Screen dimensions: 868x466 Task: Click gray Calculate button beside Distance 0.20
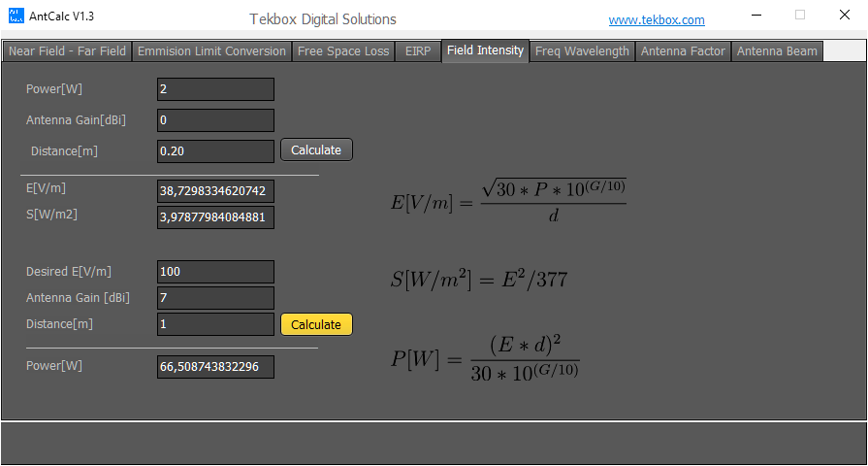tap(316, 150)
